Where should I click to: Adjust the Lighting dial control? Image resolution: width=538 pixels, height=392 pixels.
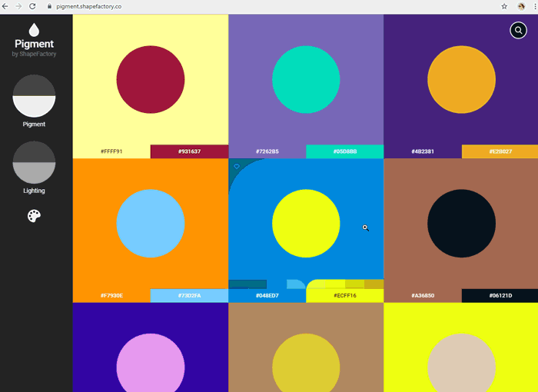point(34,162)
